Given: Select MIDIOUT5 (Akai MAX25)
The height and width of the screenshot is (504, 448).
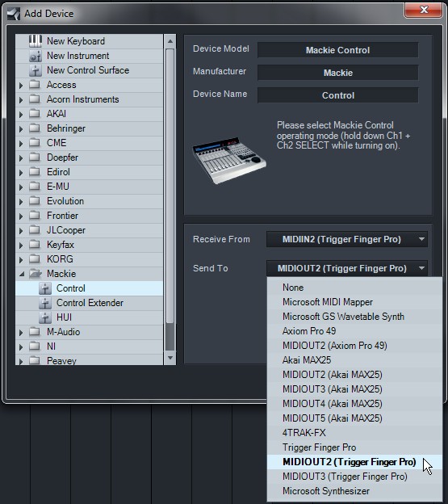Looking at the screenshot, I should (354, 418).
